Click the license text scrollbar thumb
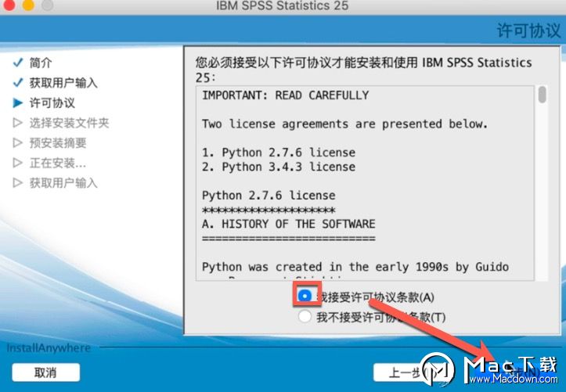Viewport: 566px width, 392px height. click(x=542, y=95)
